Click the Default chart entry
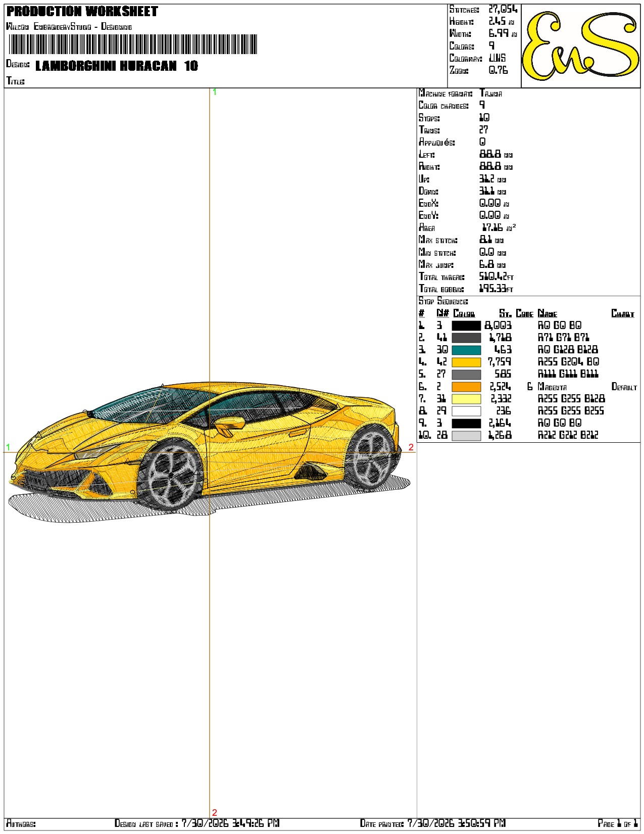Screen dimensions: 644x834 pyautogui.click(x=624, y=387)
